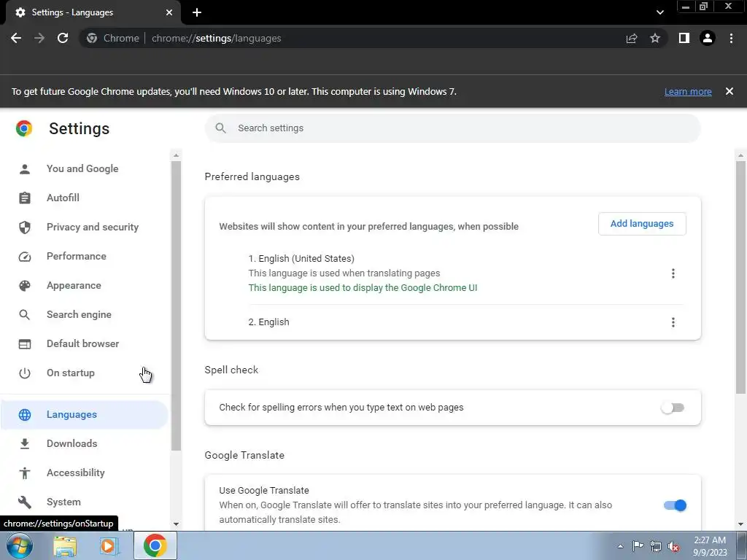Open the Learn more link

(x=688, y=91)
